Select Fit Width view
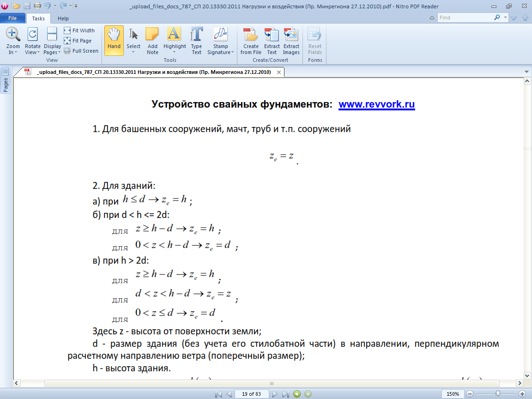Viewport: 532px width, 399px height. click(x=79, y=30)
